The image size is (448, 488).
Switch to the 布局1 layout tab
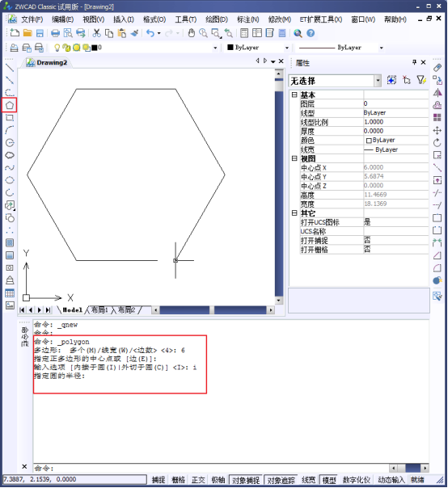[99, 310]
